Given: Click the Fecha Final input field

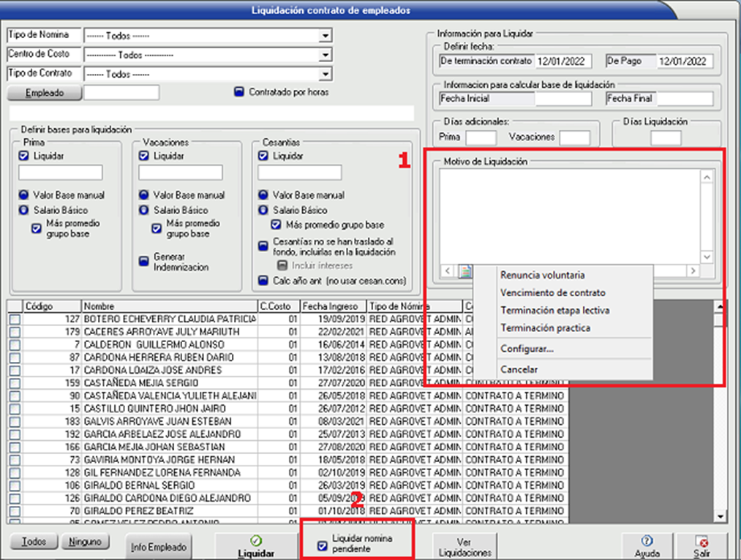Looking at the screenshot, I should click(684, 99).
